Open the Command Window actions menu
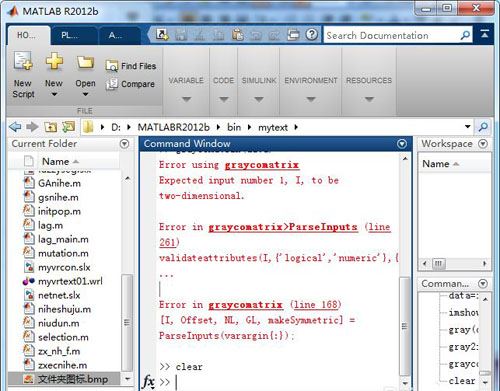Screen dimensions: 500x391 coord(402,144)
